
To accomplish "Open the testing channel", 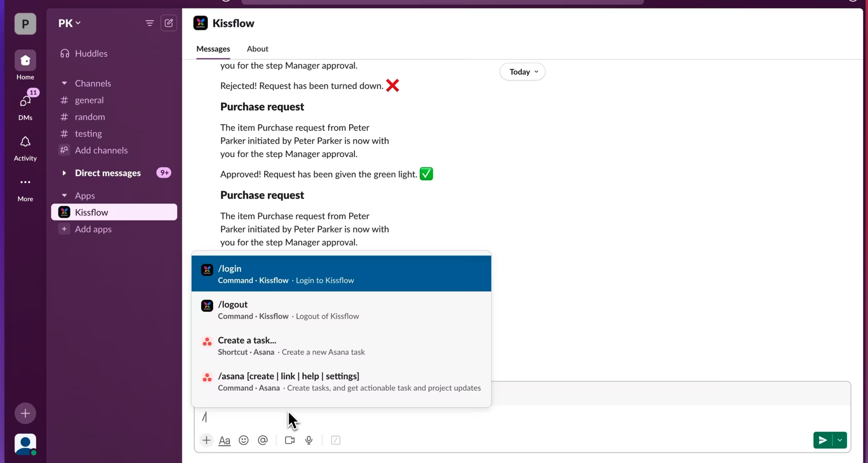I will [114, 134].
